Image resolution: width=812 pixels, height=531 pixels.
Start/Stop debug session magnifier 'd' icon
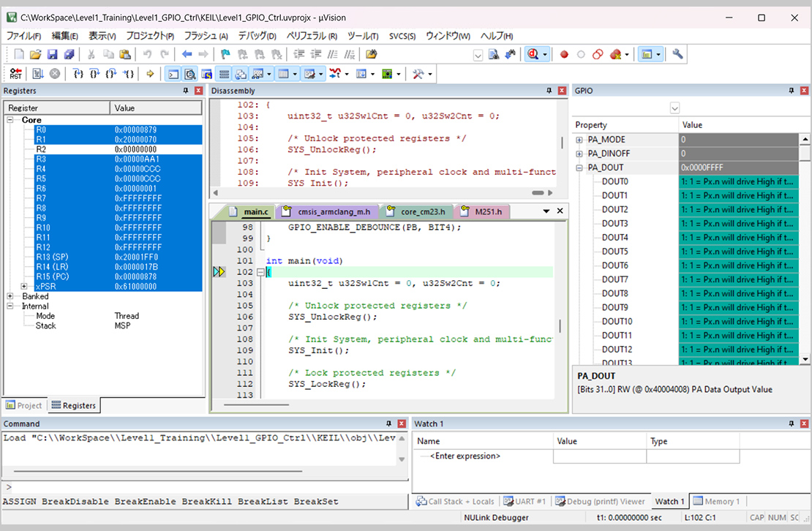(x=533, y=54)
